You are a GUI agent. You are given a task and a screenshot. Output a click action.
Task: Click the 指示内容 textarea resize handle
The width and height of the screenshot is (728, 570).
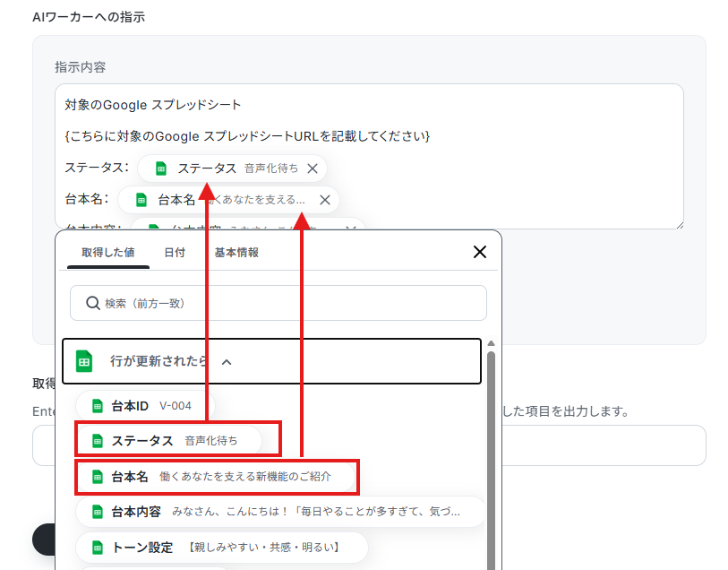[680, 225]
